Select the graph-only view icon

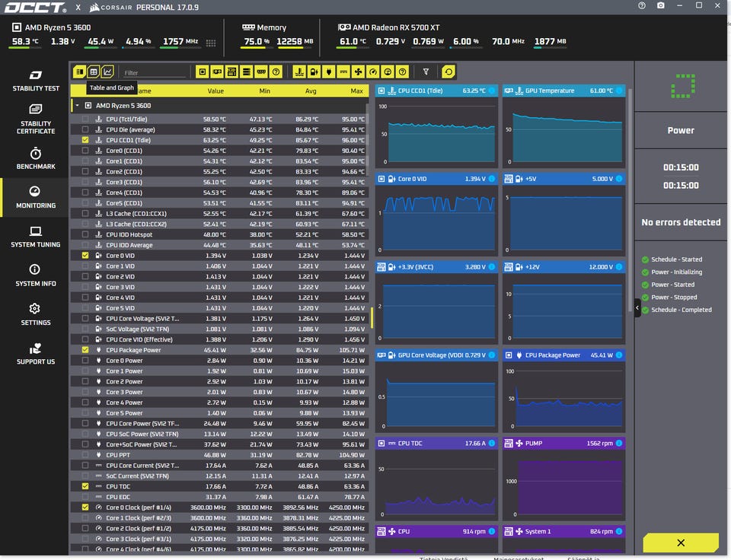[x=107, y=72]
